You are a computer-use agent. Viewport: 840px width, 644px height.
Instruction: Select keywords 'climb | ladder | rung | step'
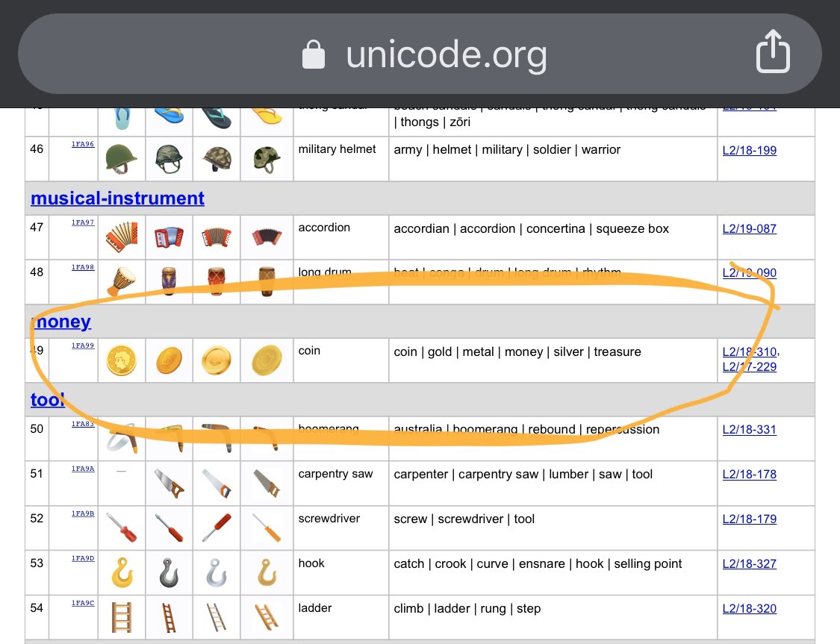coord(467,609)
